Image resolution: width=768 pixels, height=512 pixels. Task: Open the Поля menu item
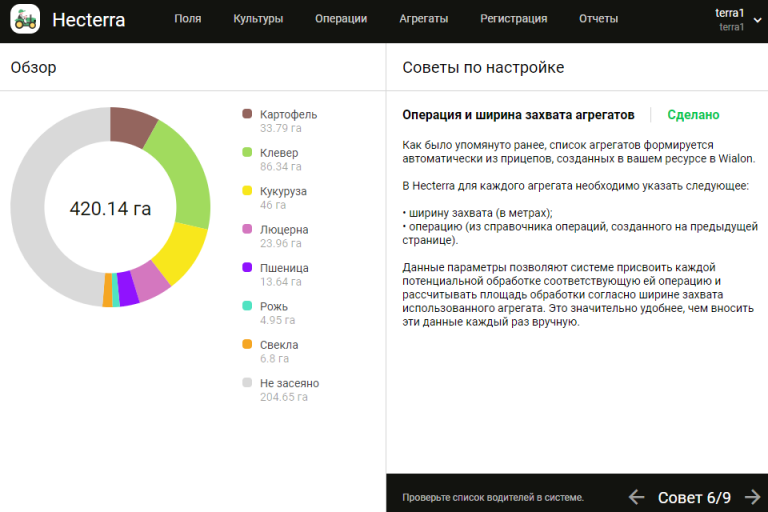point(187,18)
